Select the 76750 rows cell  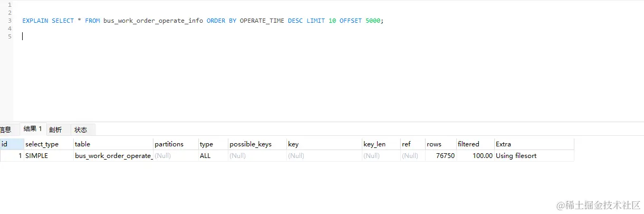(440, 156)
